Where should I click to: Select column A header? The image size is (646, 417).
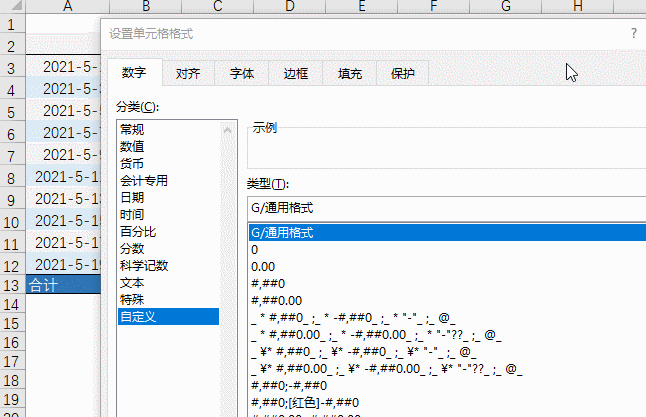(x=66, y=8)
